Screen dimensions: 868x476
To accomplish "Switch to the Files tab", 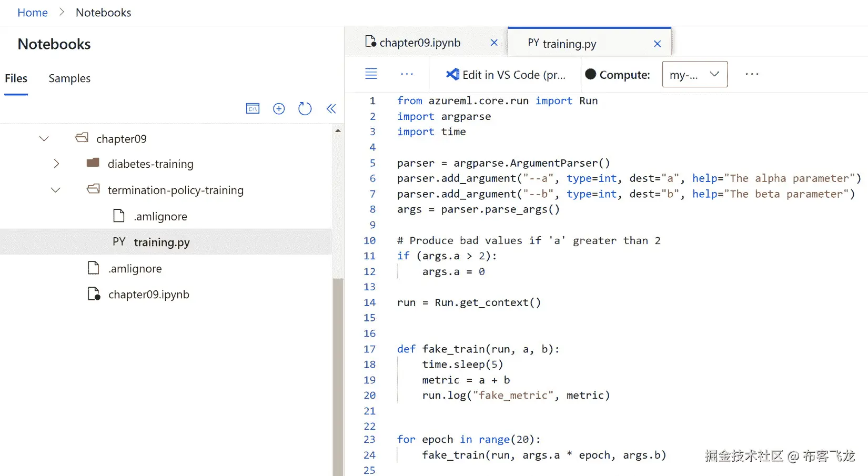I will (16, 78).
